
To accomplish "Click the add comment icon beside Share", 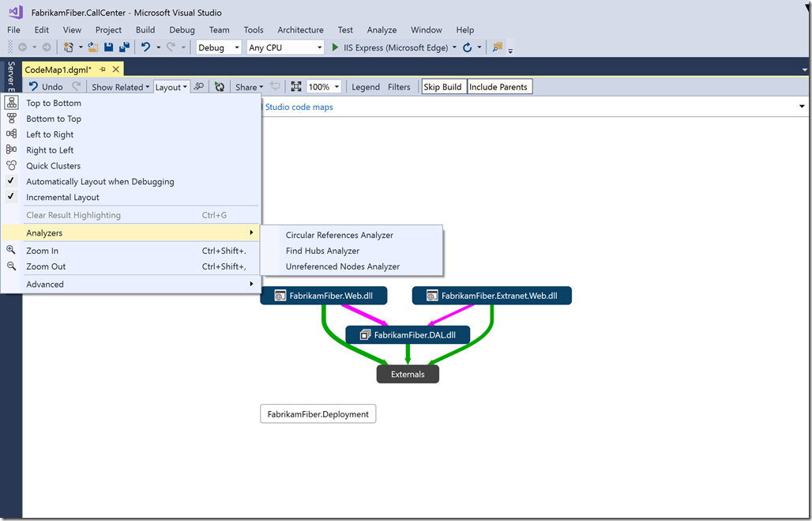I will [x=275, y=87].
